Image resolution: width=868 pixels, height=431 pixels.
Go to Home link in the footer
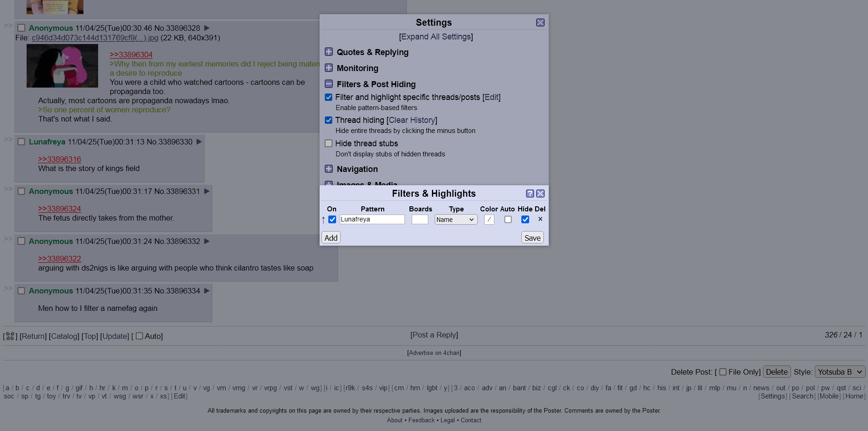click(854, 396)
